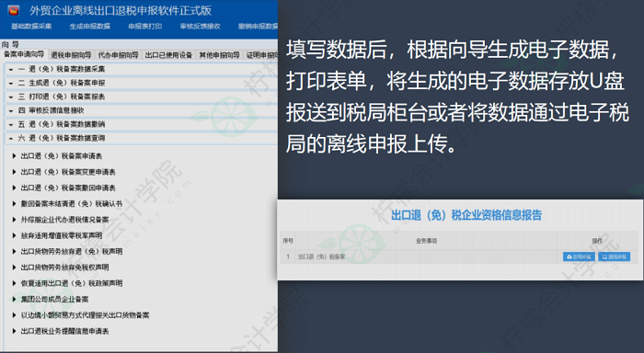Click the 向导 panel label
This screenshot has width=644, height=353.
point(10,44)
